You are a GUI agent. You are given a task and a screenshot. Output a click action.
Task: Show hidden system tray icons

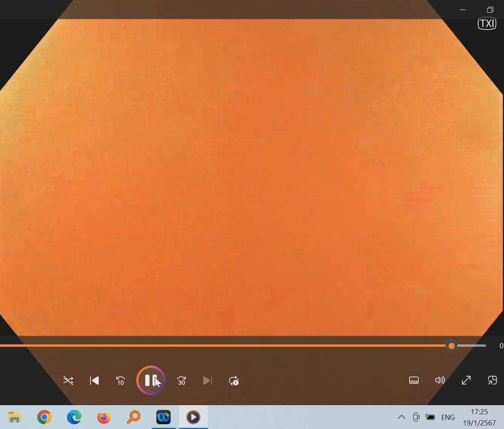point(401,417)
